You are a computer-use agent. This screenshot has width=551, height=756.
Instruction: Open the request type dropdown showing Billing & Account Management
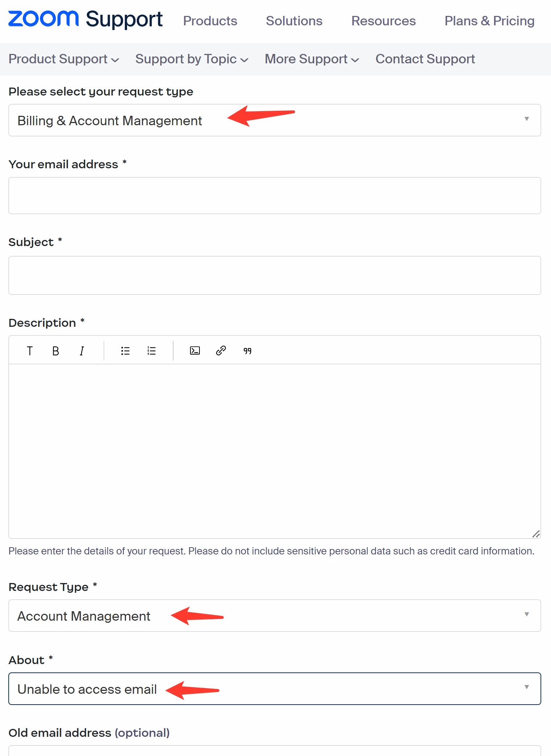coord(275,120)
